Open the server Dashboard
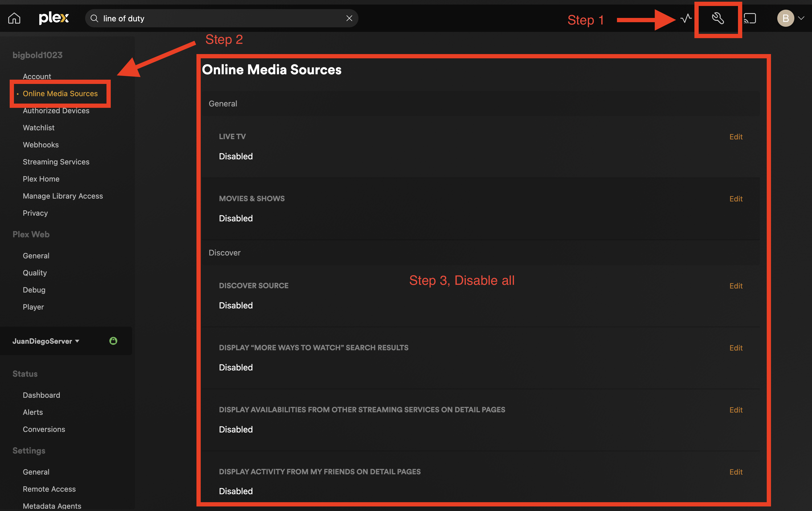The height and width of the screenshot is (511, 812). point(42,395)
